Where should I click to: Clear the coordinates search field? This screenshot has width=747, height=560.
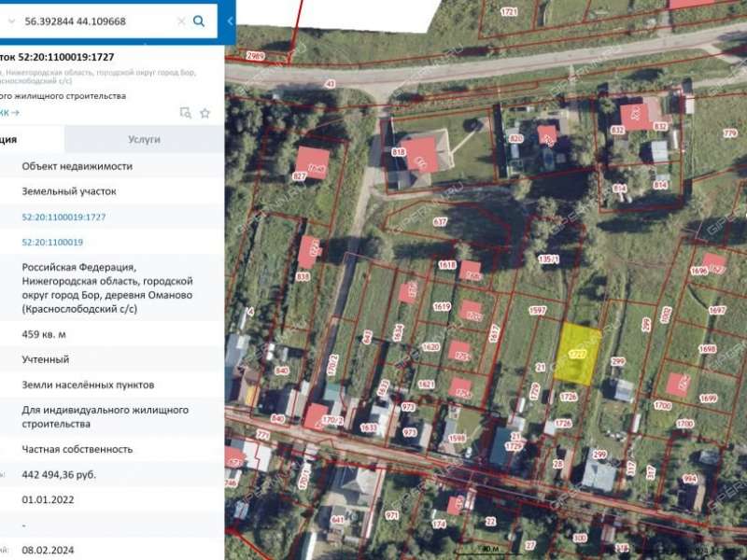pos(180,21)
